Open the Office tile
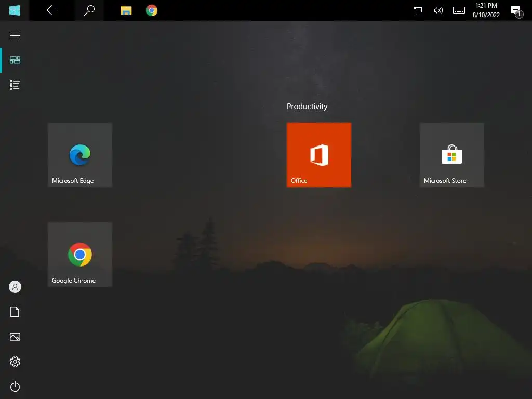The height and width of the screenshot is (399, 532). (319, 155)
